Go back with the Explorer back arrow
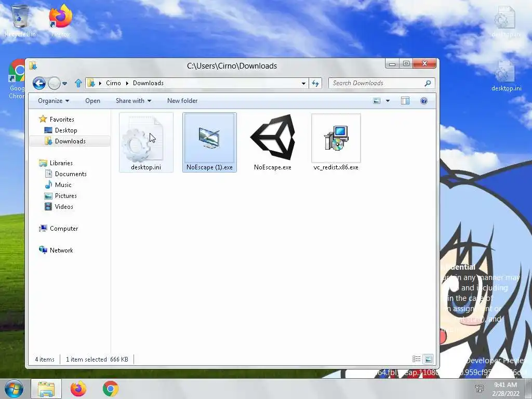This screenshot has height=399, width=532. click(x=39, y=83)
